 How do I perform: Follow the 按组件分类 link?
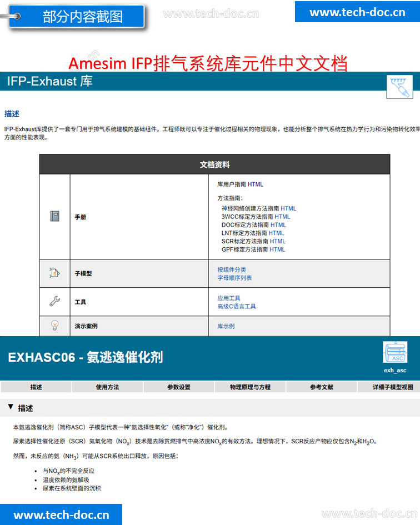click(x=232, y=269)
